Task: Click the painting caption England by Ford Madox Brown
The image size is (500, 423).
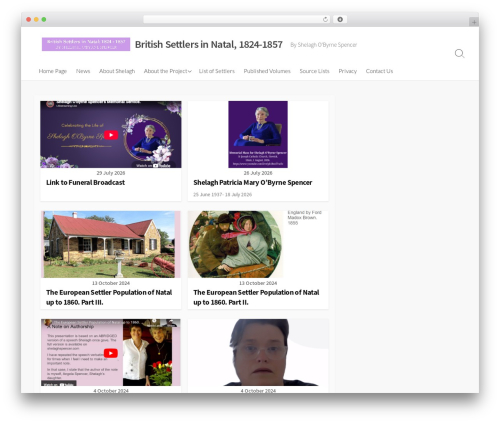Action: (x=305, y=218)
